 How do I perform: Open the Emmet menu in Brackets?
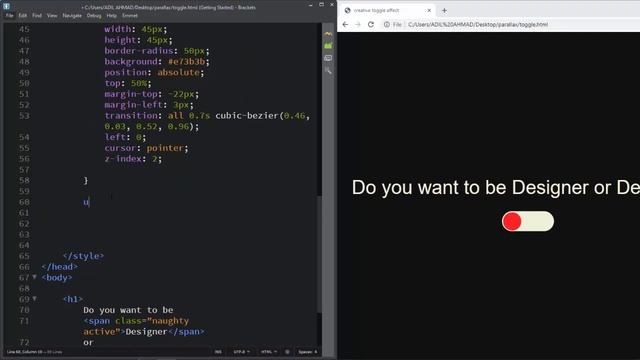[130, 16]
